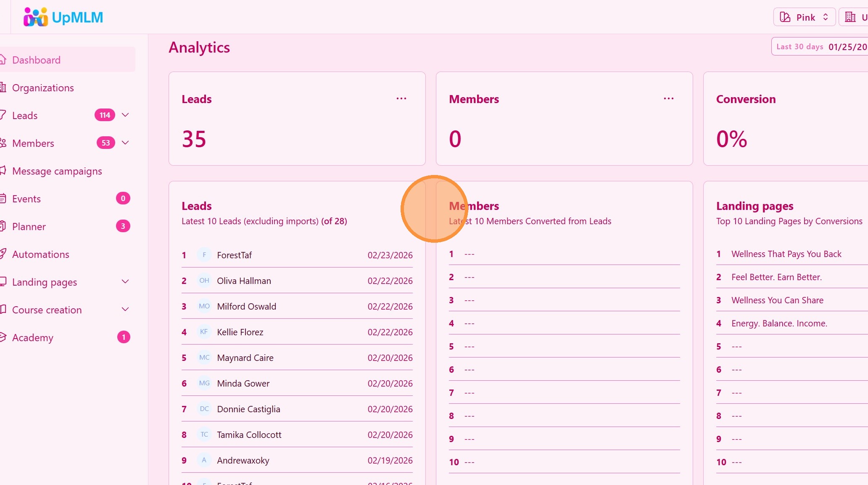Image resolution: width=868 pixels, height=485 pixels.
Task: Open Wellness That Pays You Back landing page
Action: (x=786, y=254)
